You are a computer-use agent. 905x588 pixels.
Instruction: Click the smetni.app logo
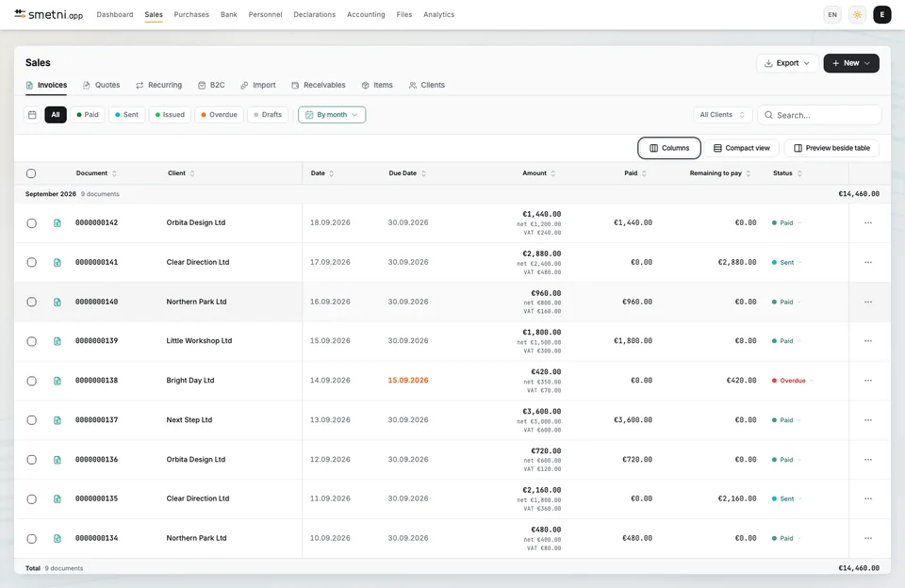(48, 14)
